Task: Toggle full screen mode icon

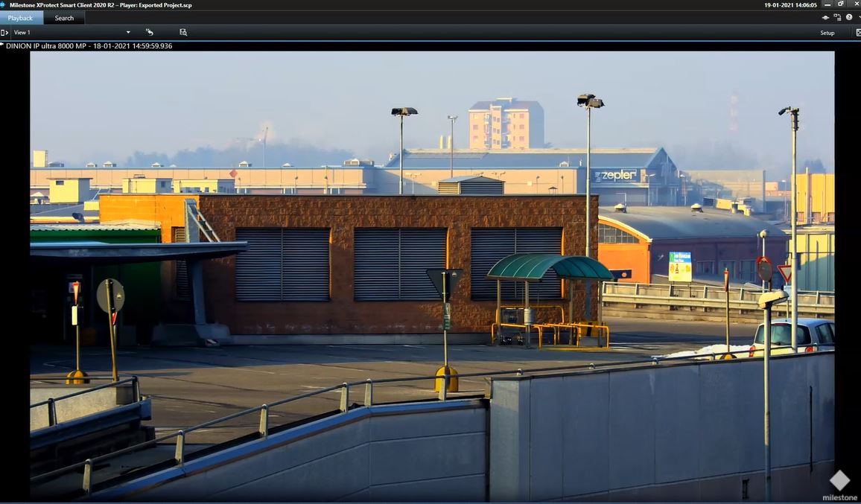Action: [858, 33]
